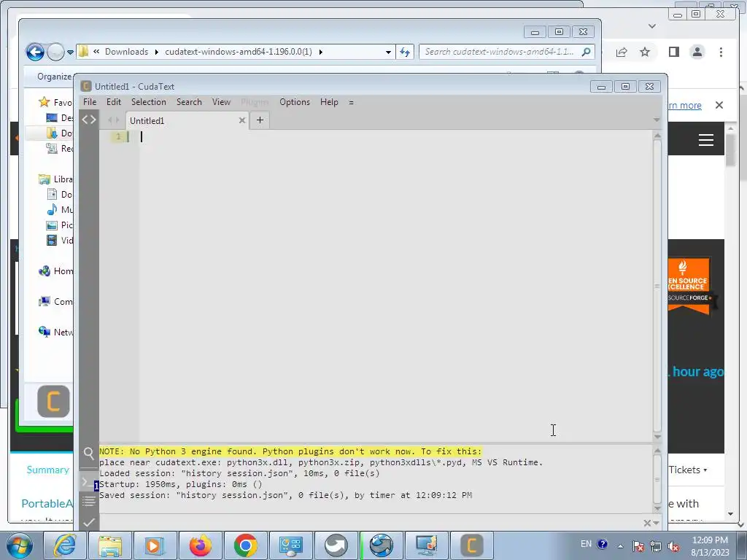
Task: Dismiss the Chrome 'learn more' infobar
Action: point(719,105)
